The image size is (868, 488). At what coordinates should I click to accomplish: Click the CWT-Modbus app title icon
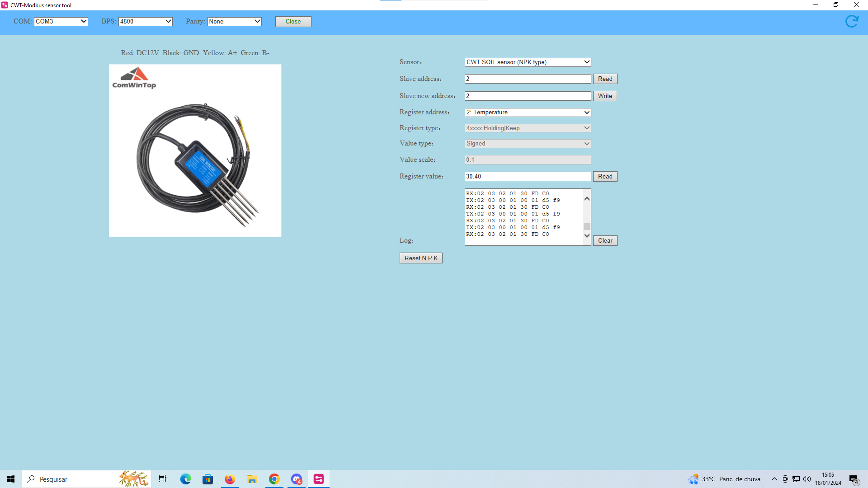[x=5, y=5]
